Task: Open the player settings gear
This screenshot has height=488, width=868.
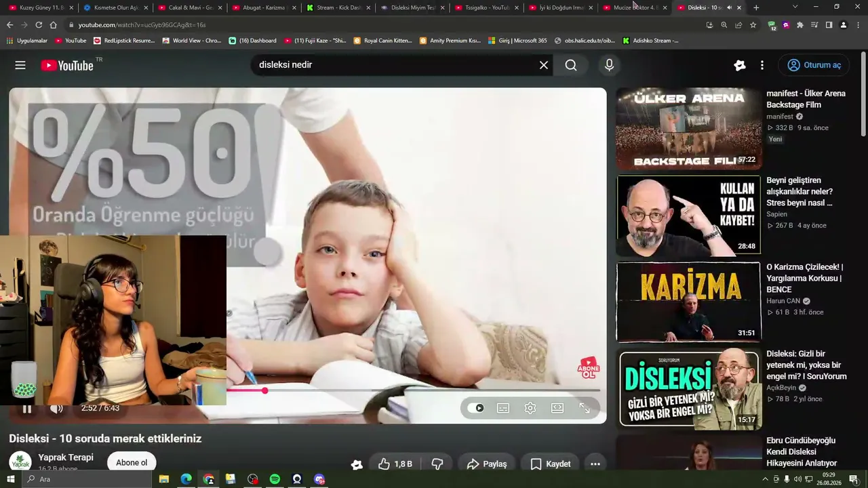Action: pyautogui.click(x=530, y=408)
